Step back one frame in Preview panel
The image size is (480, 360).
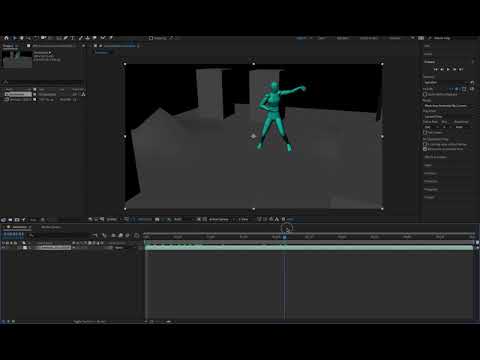(442, 69)
